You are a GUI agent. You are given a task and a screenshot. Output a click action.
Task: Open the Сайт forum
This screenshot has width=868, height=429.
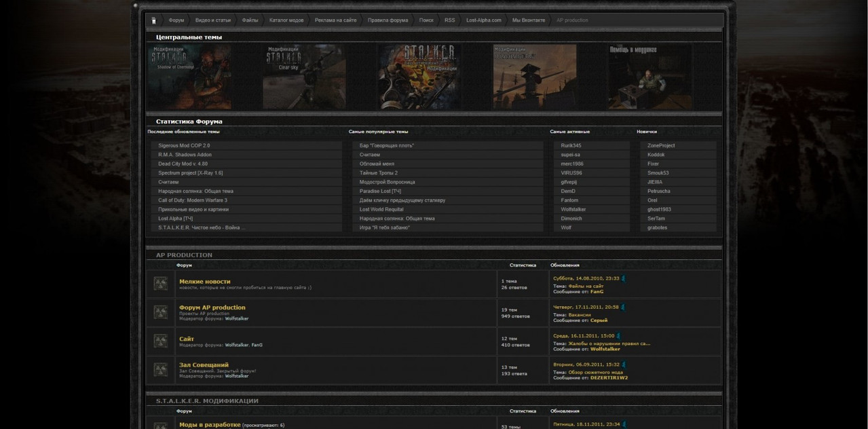187,339
